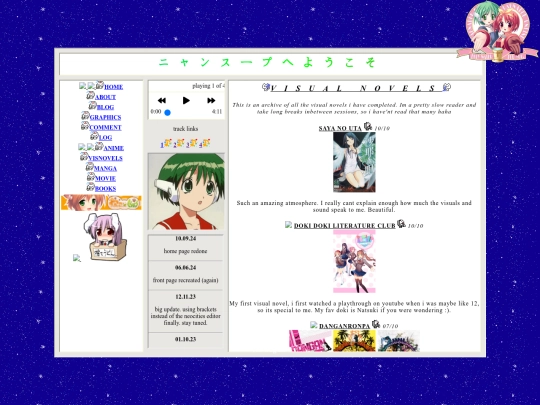Click the icon after DANGANRONPA title
The height and width of the screenshot is (405, 540).
click(376, 324)
